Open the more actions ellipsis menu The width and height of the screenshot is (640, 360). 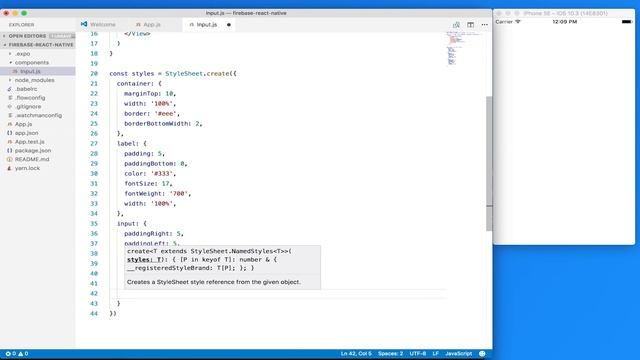tap(484, 24)
